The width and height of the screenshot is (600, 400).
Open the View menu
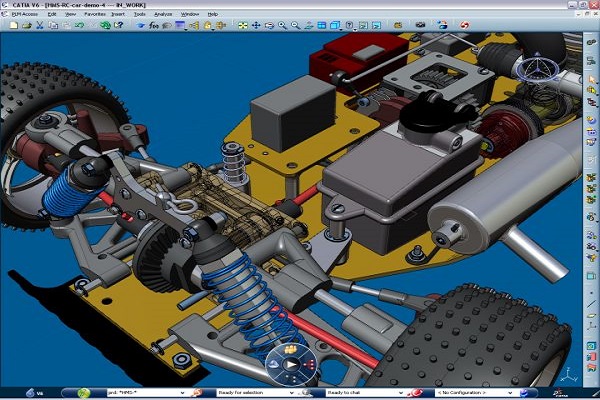pyautogui.click(x=70, y=14)
